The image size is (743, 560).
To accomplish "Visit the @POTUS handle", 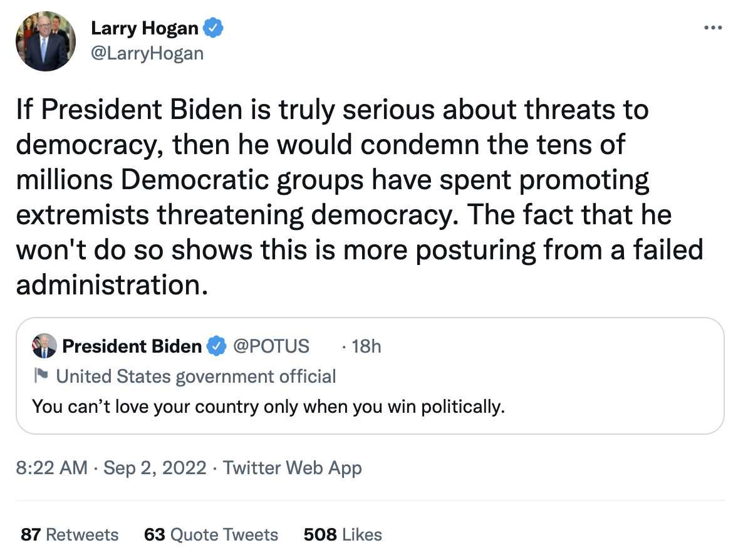I will pyautogui.click(x=271, y=346).
